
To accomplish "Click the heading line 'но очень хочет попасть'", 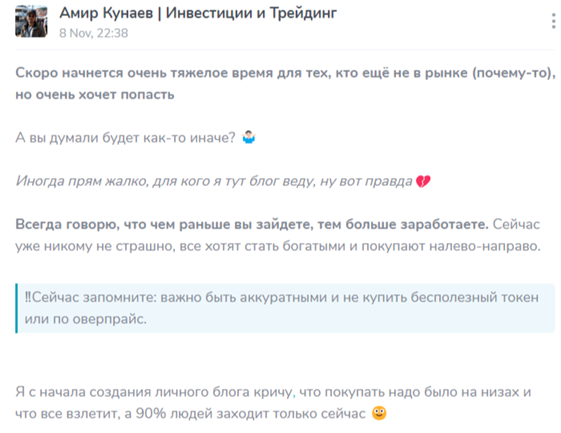I will tap(95, 95).
